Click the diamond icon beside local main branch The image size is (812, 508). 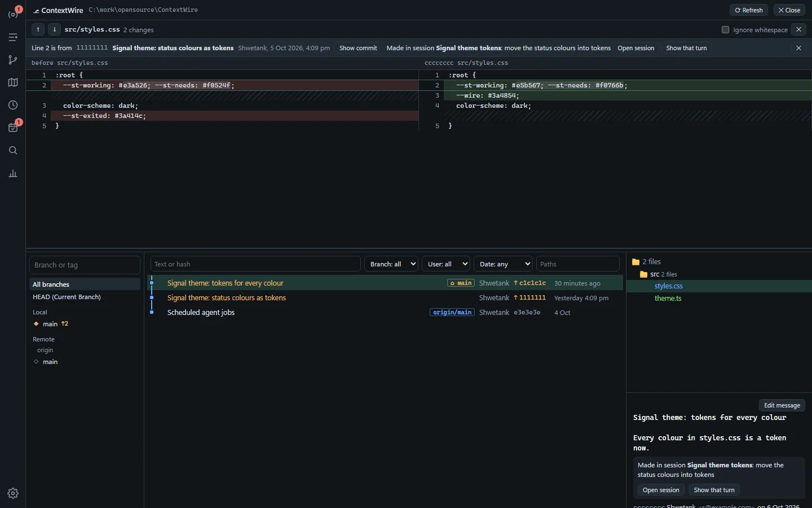click(36, 324)
